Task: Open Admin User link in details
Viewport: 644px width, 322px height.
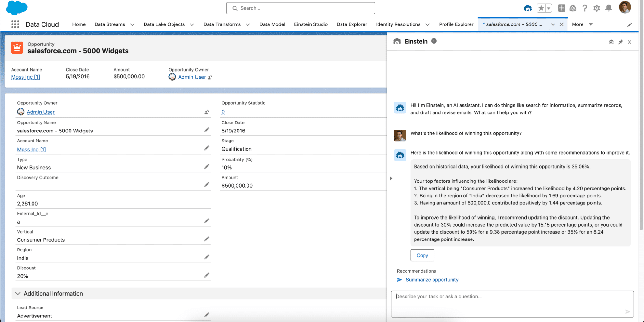Action: click(41, 112)
